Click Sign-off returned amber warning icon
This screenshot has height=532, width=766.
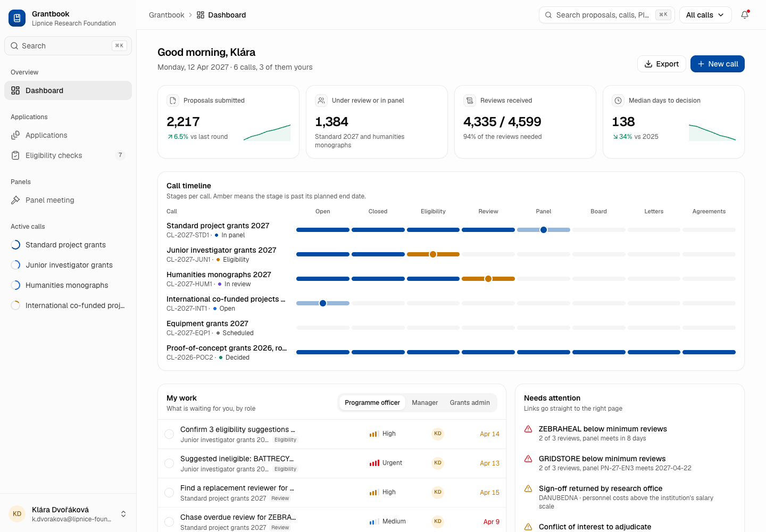tap(528, 488)
